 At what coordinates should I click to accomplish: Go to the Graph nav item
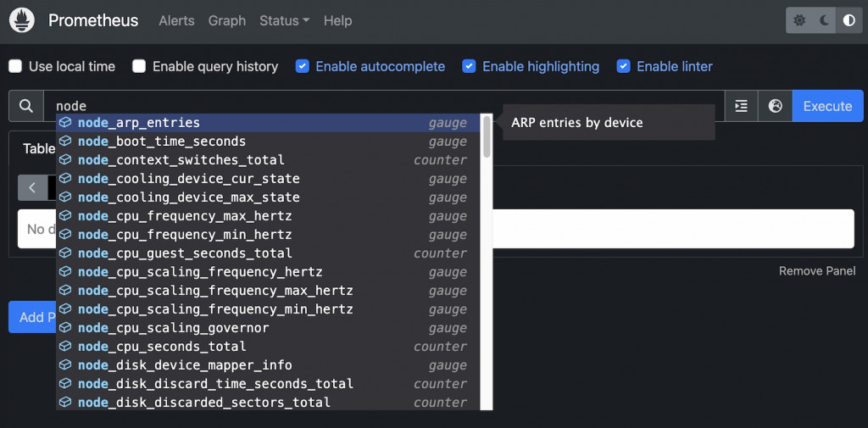(227, 20)
